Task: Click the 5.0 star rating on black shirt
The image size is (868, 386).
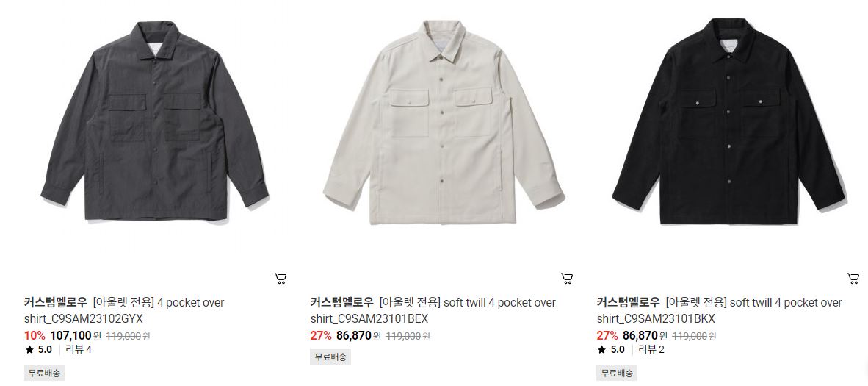Action: click(611, 350)
